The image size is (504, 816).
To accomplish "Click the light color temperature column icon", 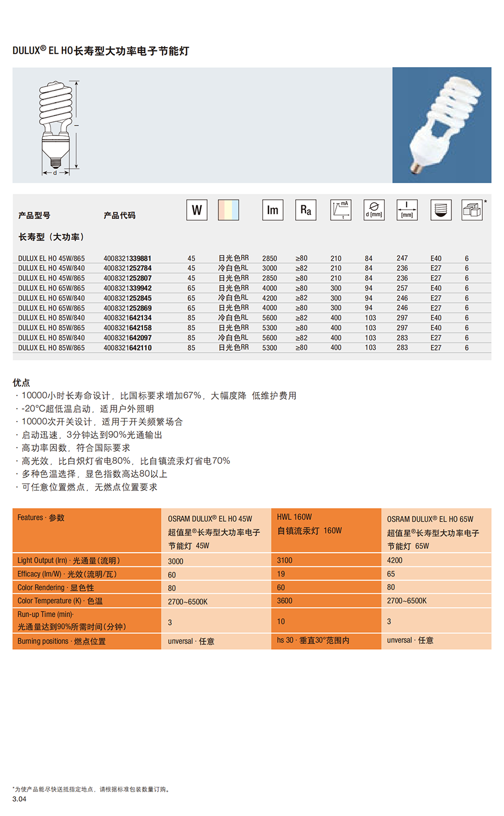I will tap(229, 210).
